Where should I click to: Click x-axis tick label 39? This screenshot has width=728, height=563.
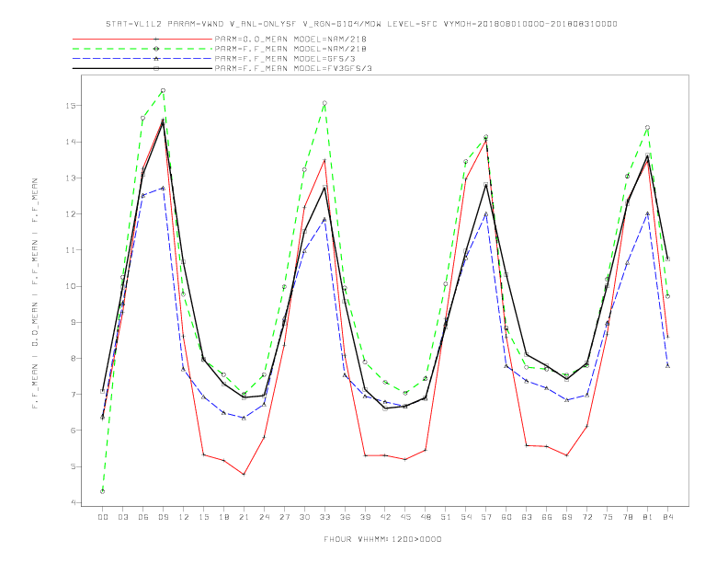365,517
